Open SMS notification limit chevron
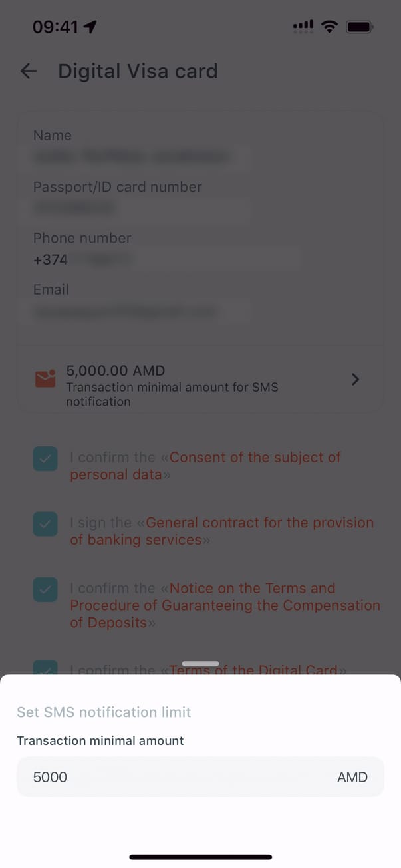 click(355, 379)
